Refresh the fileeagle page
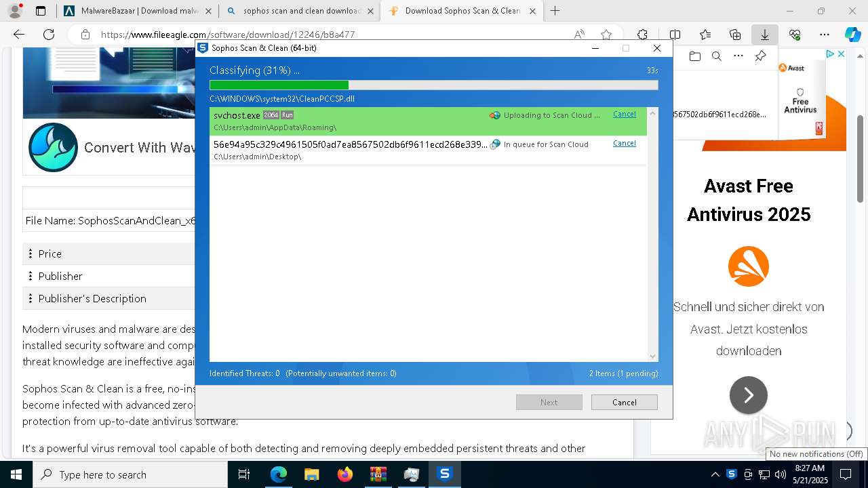The height and width of the screenshot is (488, 868). tap(49, 35)
